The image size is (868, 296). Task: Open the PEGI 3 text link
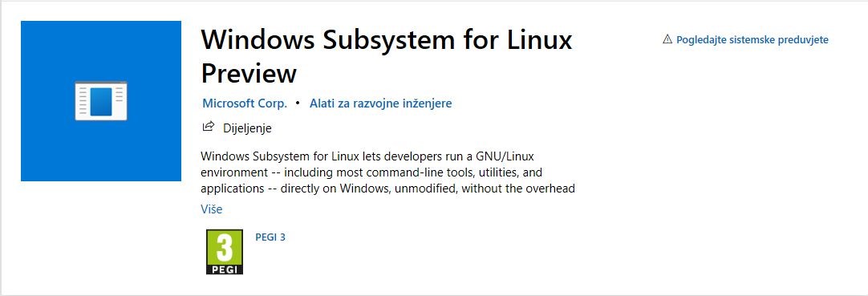(x=270, y=237)
